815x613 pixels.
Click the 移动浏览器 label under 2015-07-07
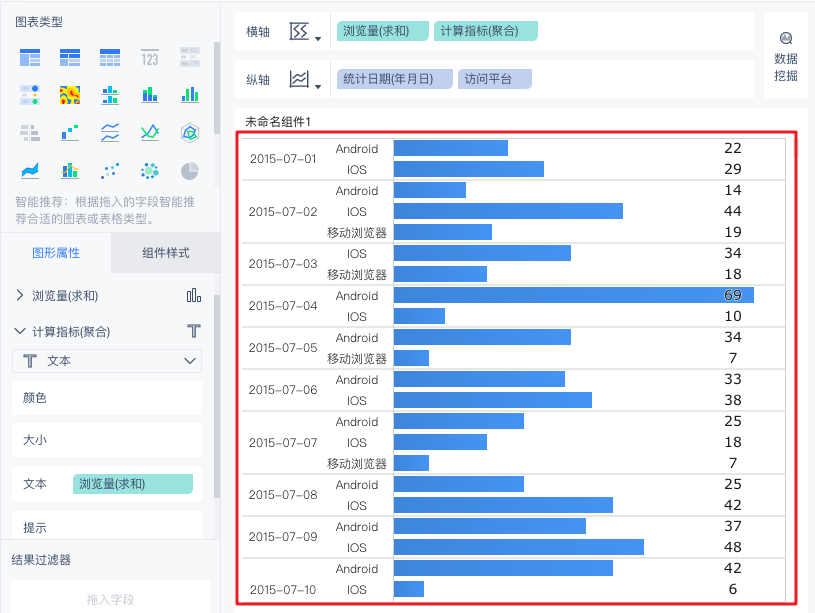(x=357, y=463)
